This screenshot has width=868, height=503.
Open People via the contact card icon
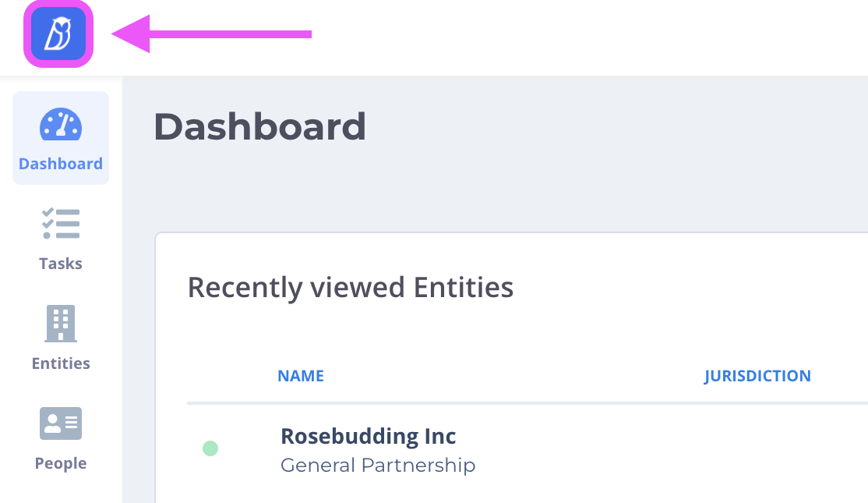point(61,423)
